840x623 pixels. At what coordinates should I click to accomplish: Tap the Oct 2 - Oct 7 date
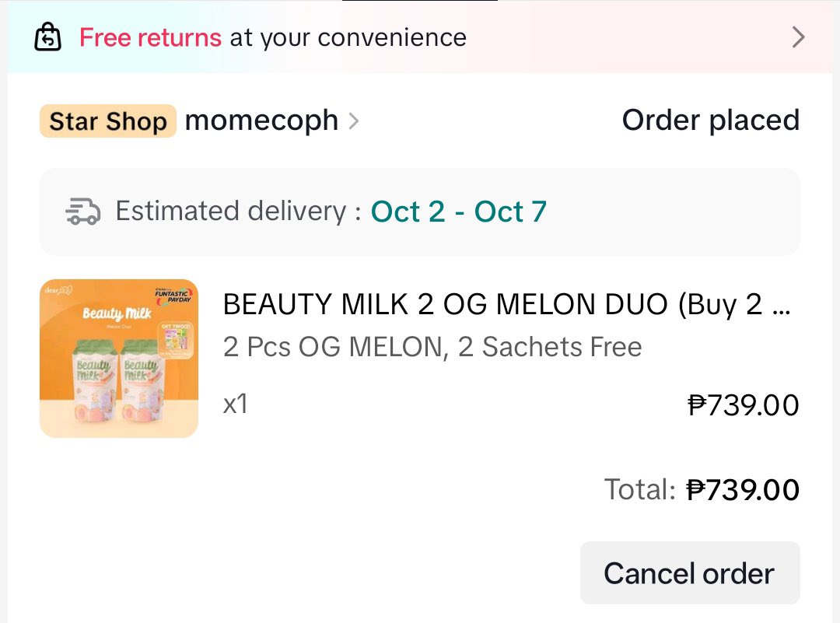[x=459, y=212]
